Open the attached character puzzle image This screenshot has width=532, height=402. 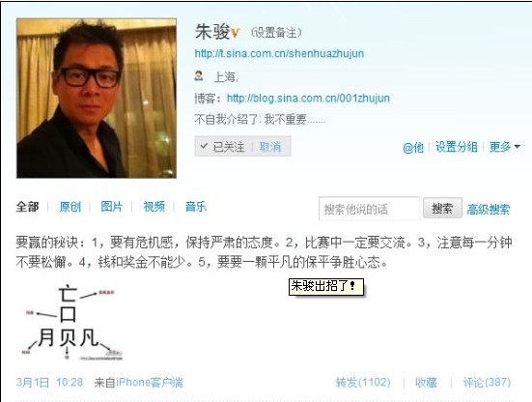[70, 323]
